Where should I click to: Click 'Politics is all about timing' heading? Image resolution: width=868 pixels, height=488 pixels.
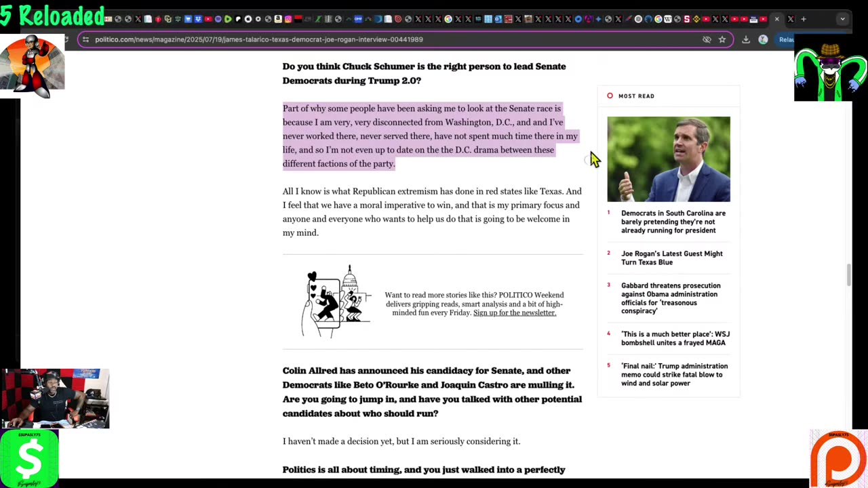pos(424,470)
